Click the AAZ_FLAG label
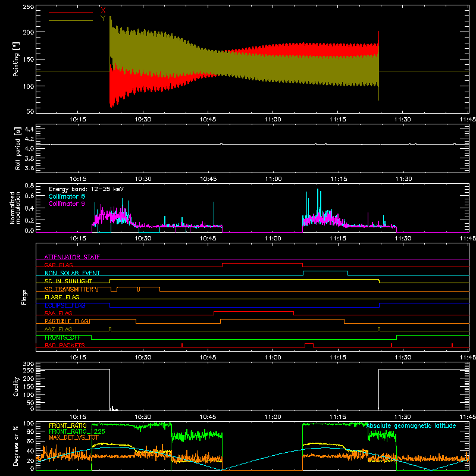The width and height of the screenshot is (476, 476). coord(58,329)
